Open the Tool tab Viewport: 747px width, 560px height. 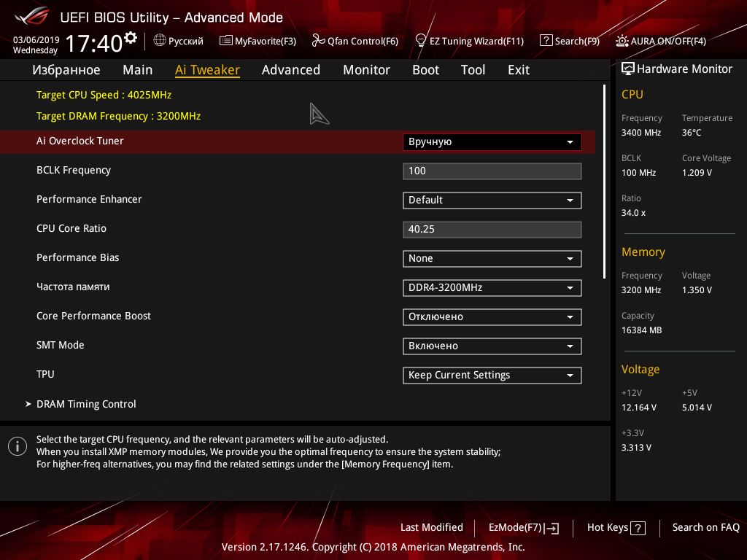coord(473,70)
